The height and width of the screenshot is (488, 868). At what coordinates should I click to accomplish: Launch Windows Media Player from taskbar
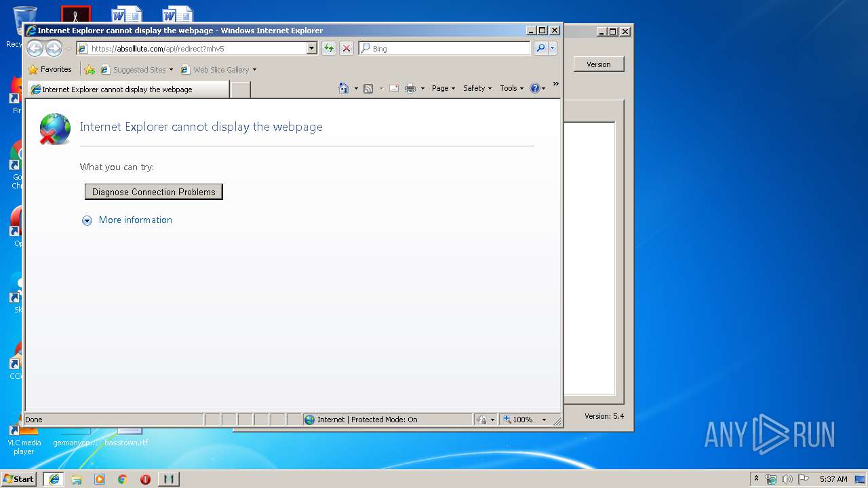pos(100,479)
